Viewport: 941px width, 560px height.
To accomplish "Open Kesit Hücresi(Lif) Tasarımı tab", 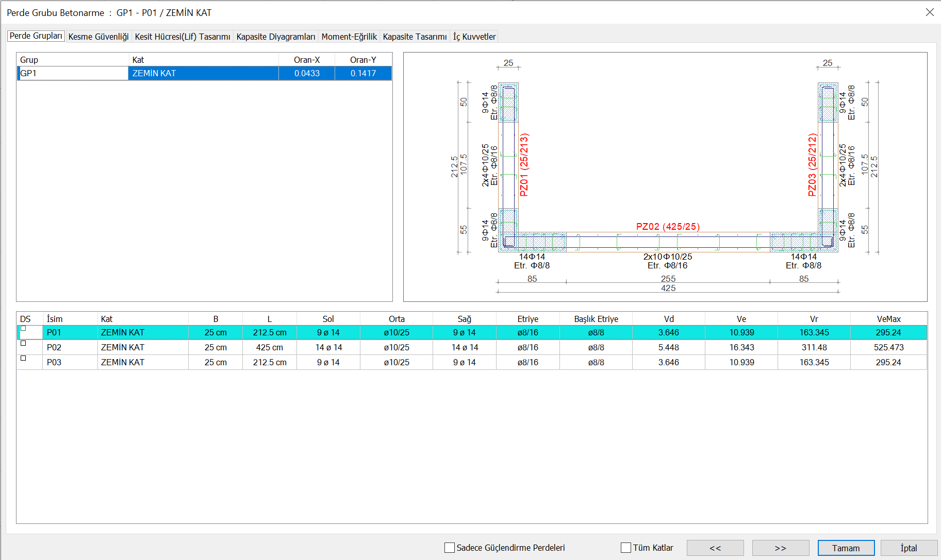I will tap(182, 37).
